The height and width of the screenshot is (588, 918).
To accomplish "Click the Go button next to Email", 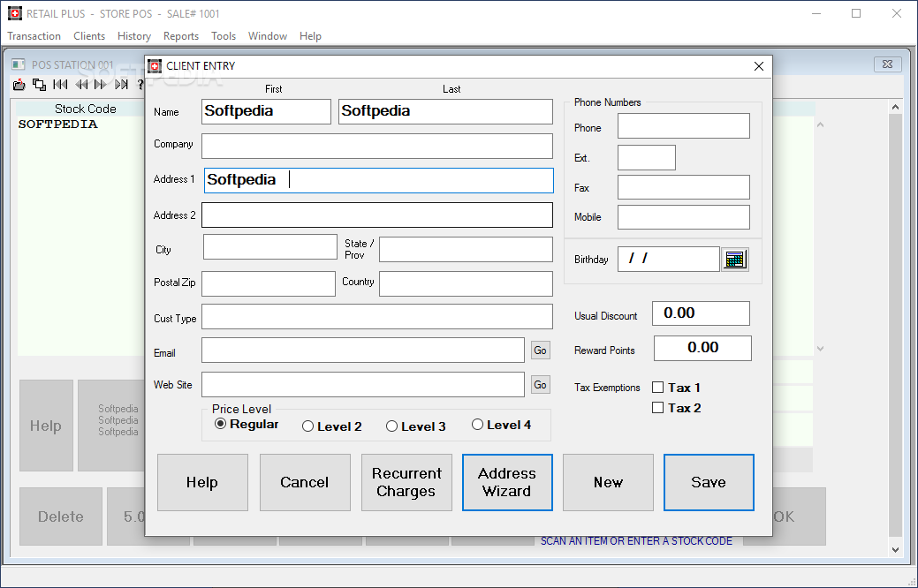I will point(540,350).
